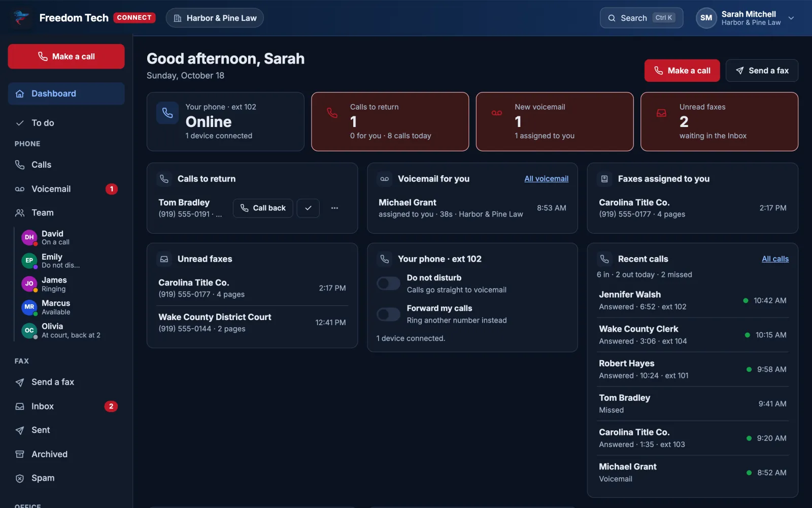Open Sent faxes
Image resolution: width=812 pixels, height=508 pixels.
[66, 430]
